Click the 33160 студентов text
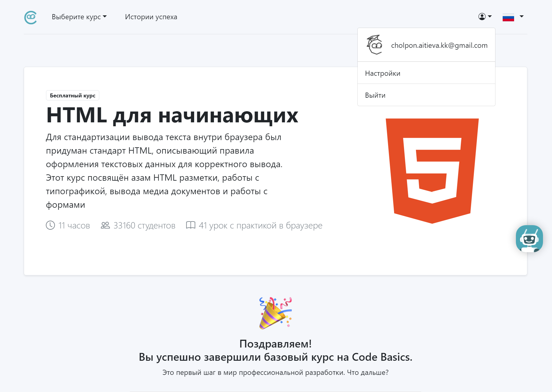The width and height of the screenshot is (552, 392). [x=144, y=225]
